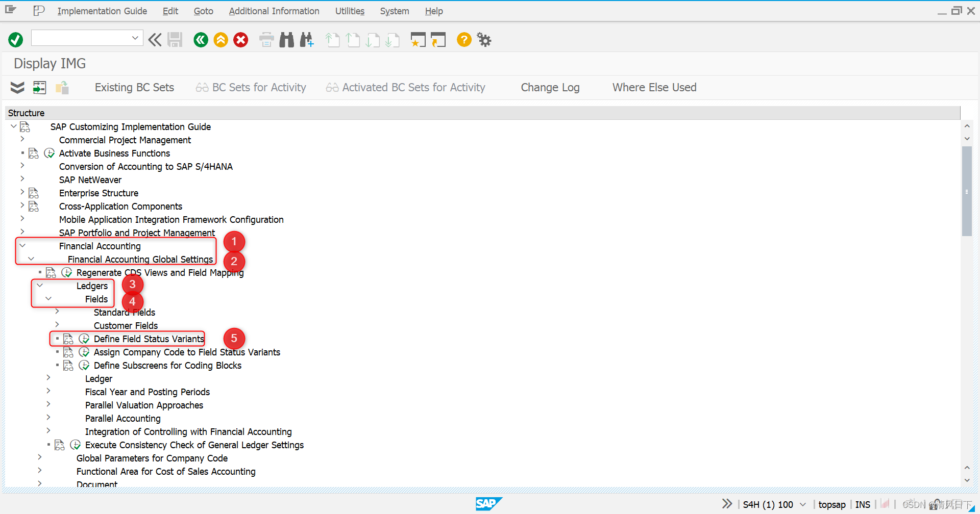Open the Implementation Guide menu

pyautogui.click(x=102, y=11)
